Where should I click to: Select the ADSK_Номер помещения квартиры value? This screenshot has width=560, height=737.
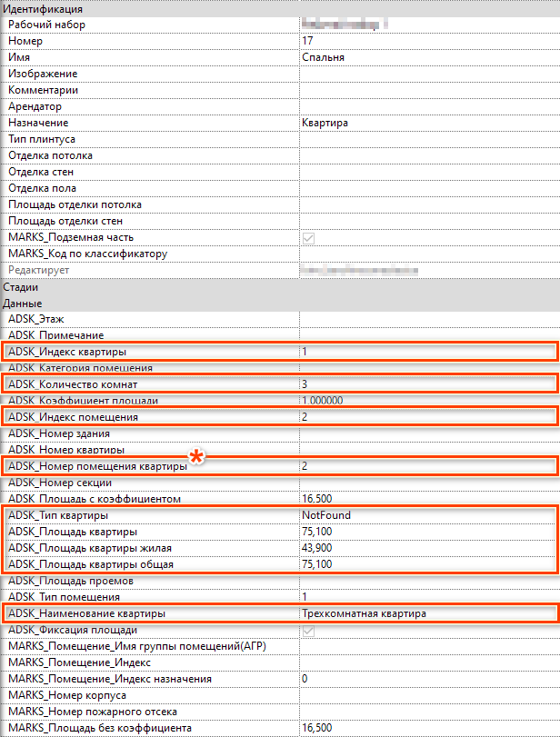click(427, 466)
